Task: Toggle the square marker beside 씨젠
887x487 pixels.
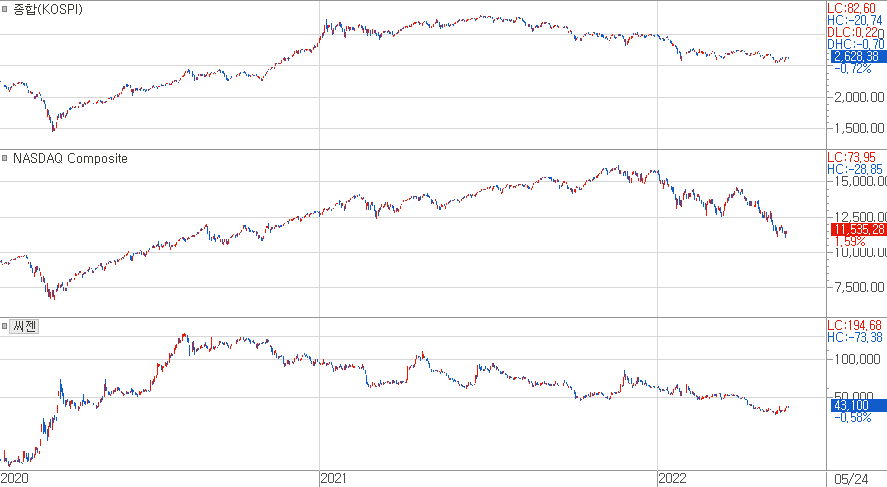Action: tap(5, 326)
